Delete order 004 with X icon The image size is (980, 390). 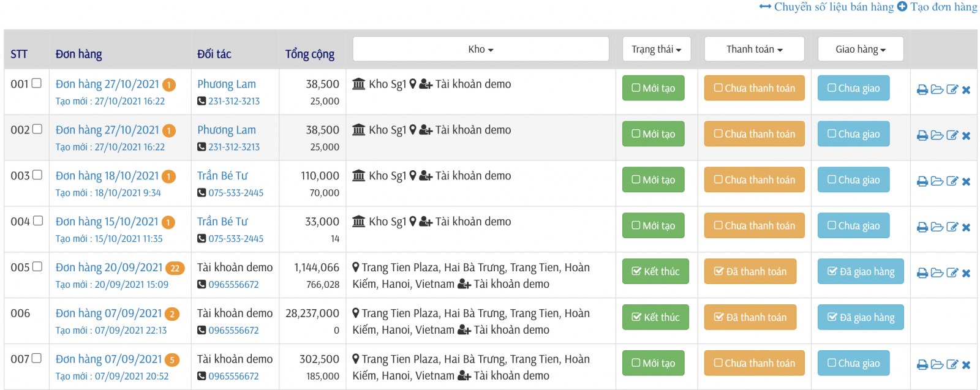point(966,227)
